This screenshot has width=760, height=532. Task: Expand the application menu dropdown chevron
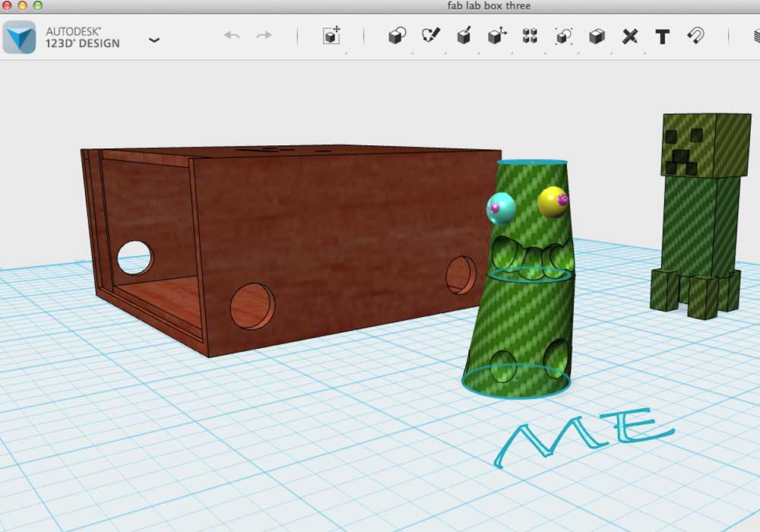(x=154, y=40)
